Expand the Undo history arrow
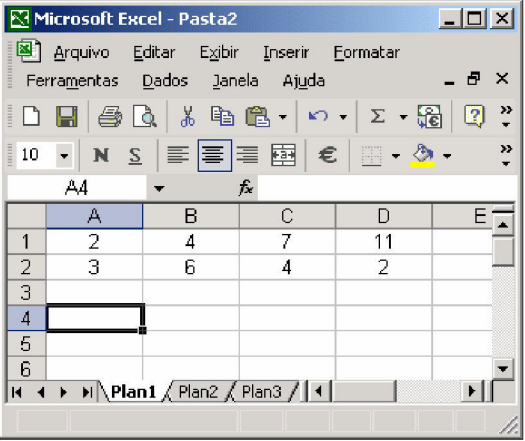The height and width of the screenshot is (441, 525). coord(343,117)
